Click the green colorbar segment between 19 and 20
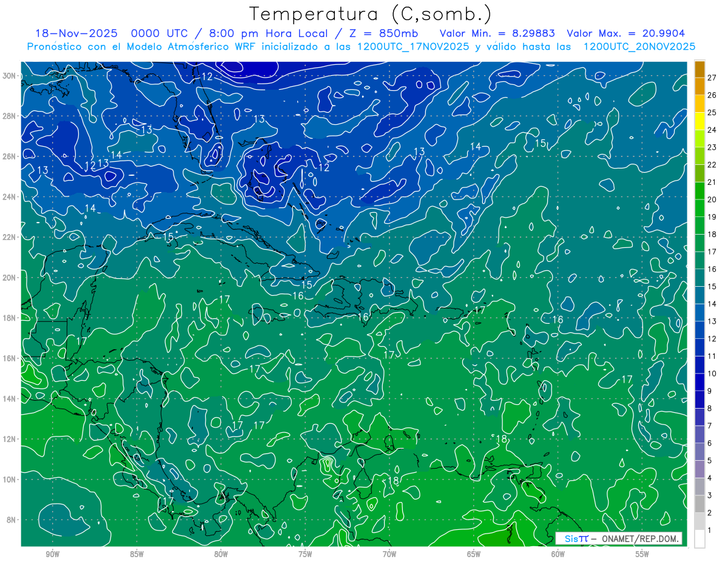728x562 pixels. [700, 209]
